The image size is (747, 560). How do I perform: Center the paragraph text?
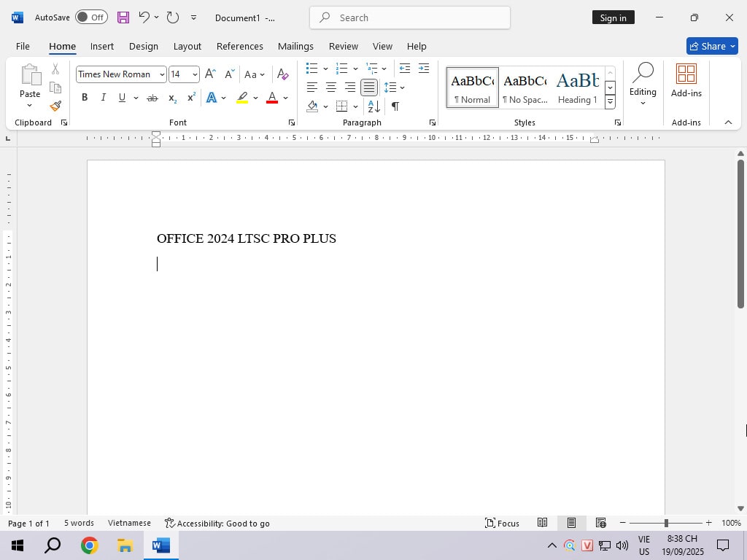(x=331, y=87)
